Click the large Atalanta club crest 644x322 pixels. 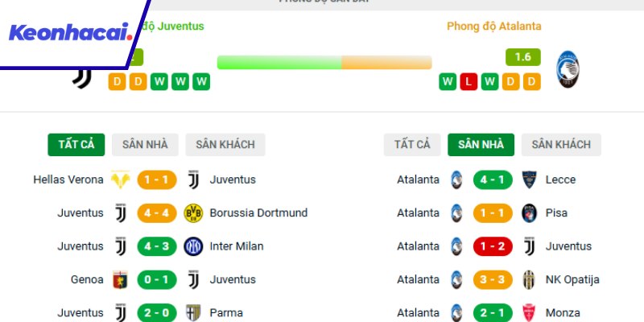click(568, 69)
